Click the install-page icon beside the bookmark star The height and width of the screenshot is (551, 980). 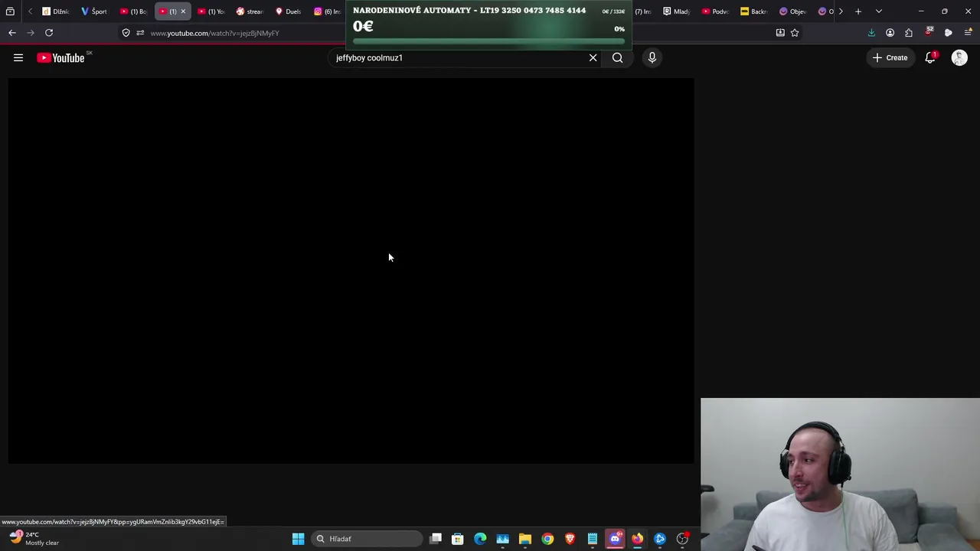tap(780, 33)
